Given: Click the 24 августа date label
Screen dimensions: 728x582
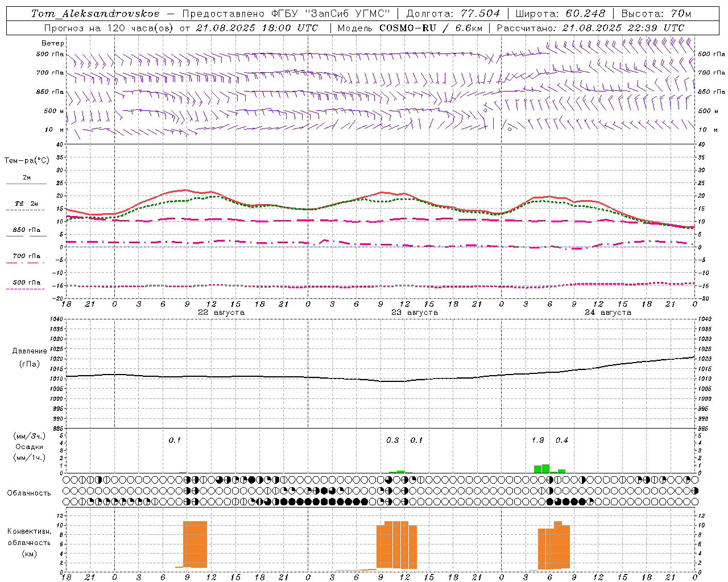Looking at the screenshot, I should pyautogui.click(x=608, y=313).
